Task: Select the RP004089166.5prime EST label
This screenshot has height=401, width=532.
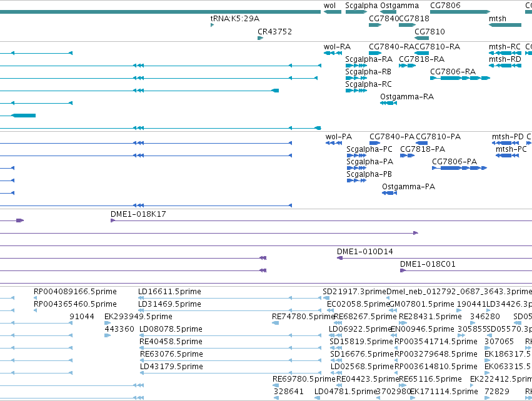Action: [75, 292]
